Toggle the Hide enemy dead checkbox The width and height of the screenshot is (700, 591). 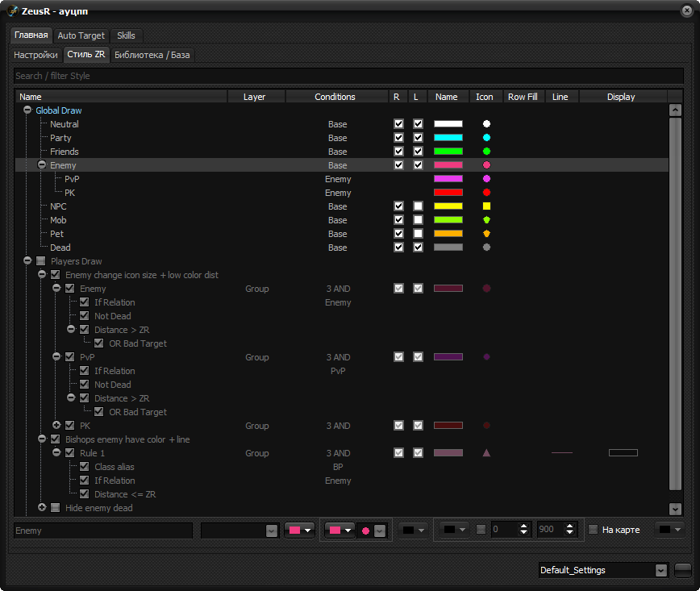(x=56, y=508)
